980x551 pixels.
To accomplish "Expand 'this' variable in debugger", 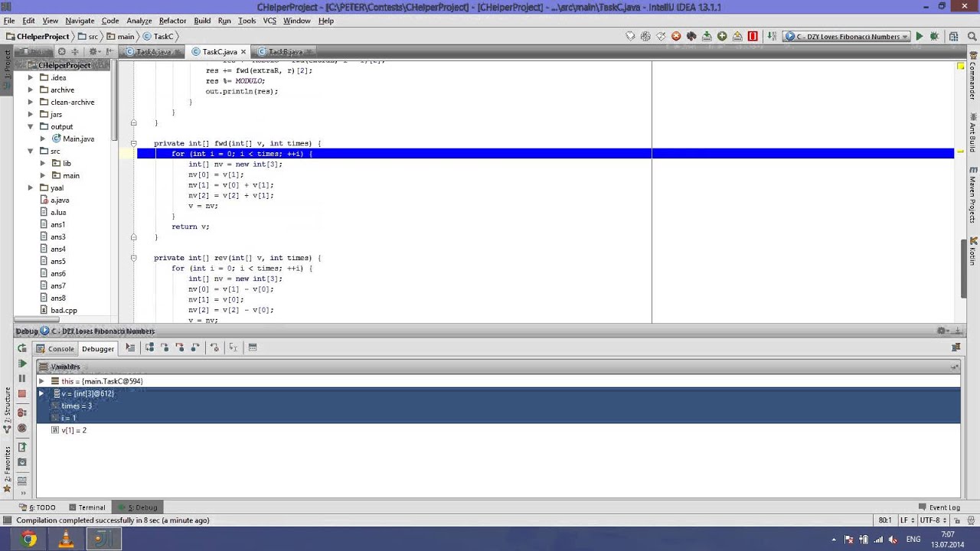I will [41, 381].
